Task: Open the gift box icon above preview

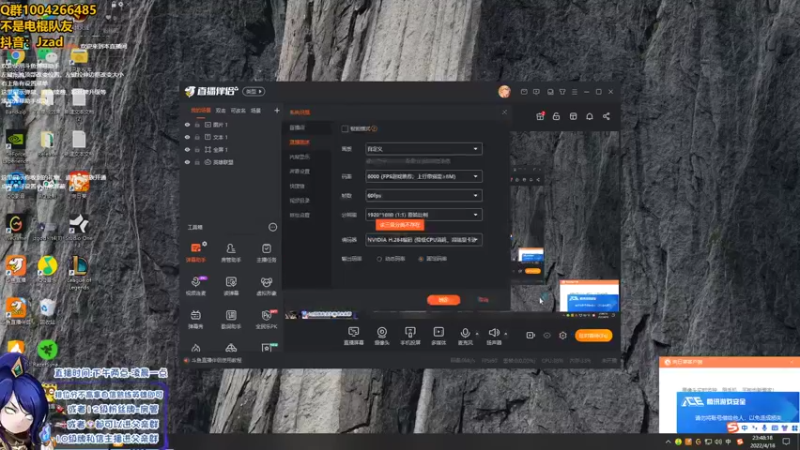Action: (x=540, y=116)
